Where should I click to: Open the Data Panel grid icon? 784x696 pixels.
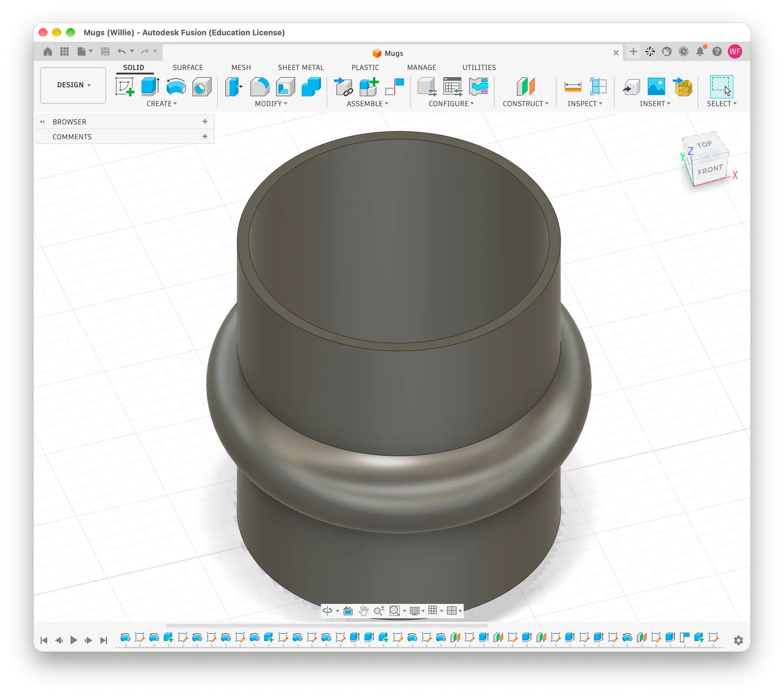tap(64, 51)
